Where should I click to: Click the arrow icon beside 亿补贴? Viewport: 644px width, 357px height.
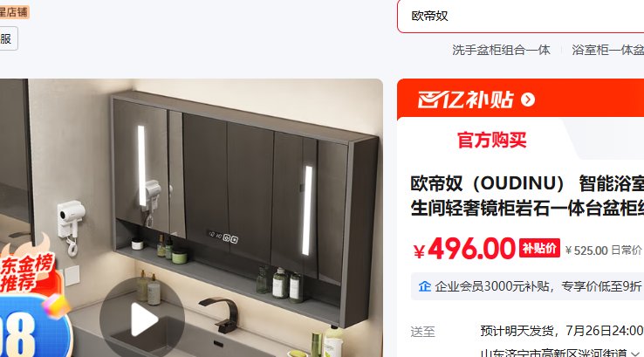528,100
